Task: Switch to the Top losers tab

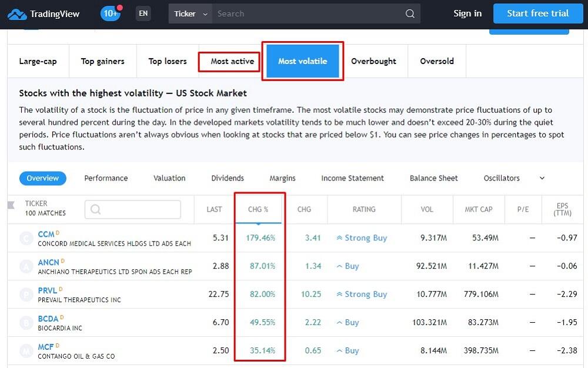Action: pyautogui.click(x=168, y=61)
